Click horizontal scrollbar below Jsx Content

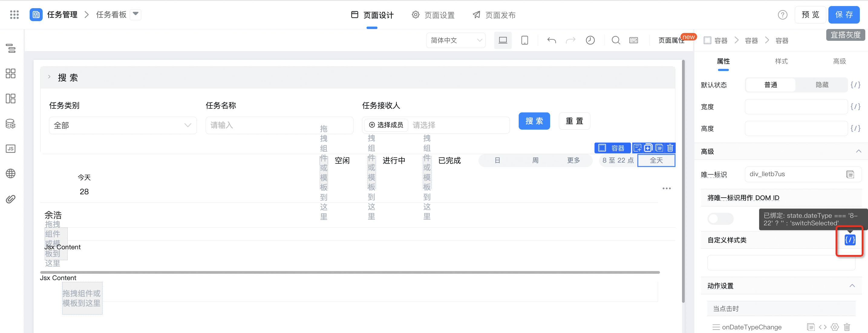350,272
